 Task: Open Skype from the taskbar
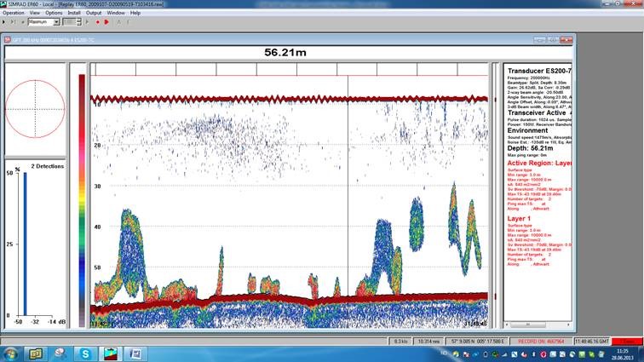(x=85, y=353)
